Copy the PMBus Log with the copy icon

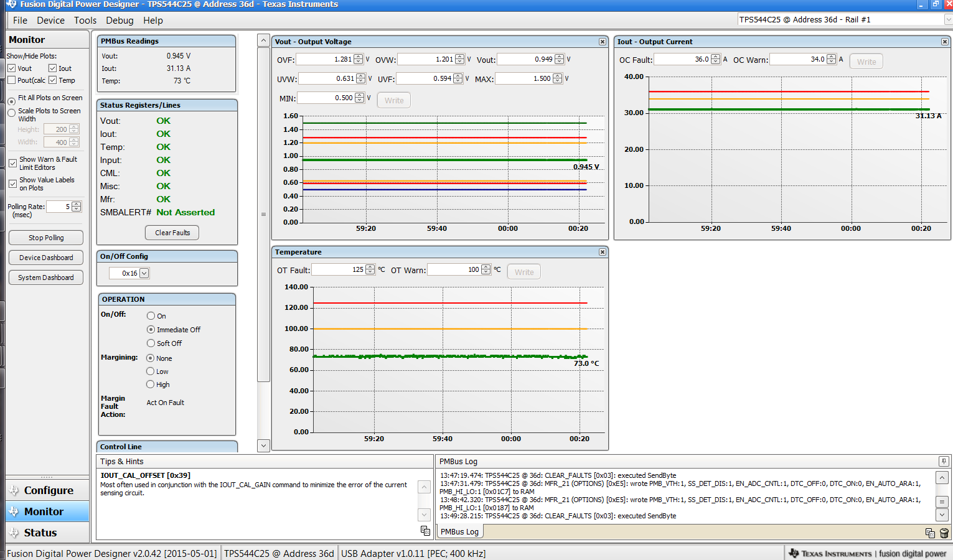coord(931,533)
